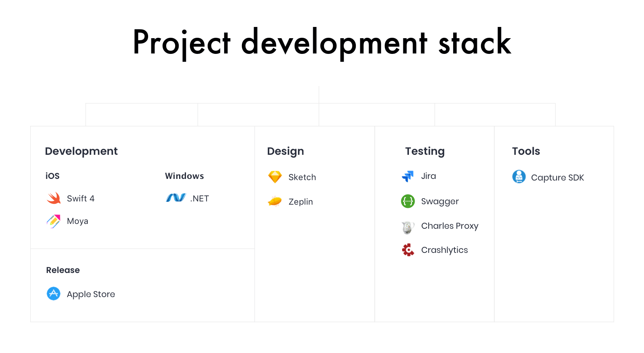Click the Charles Proxy jug icon
Screen dimensions: 644x353
pyautogui.click(x=408, y=227)
